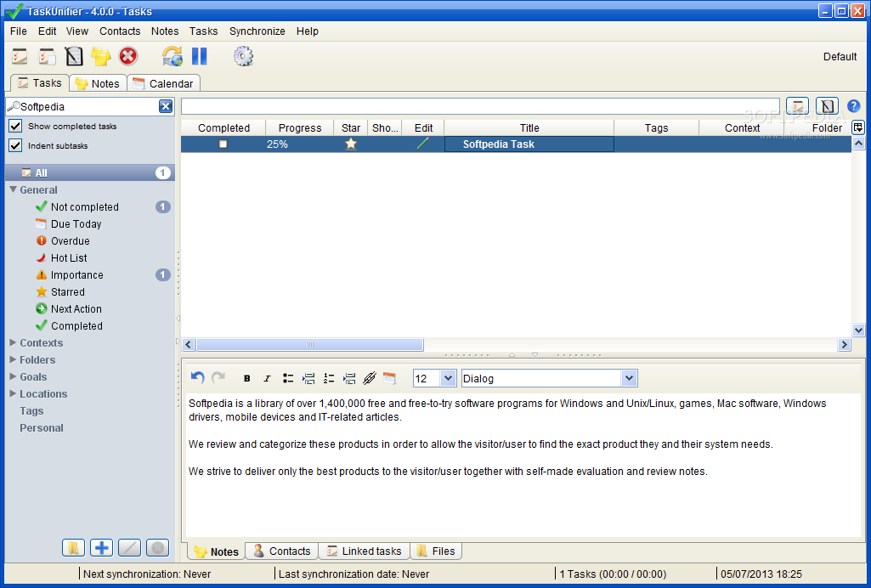Click the template icon beside quick task field
This screenshot has width=871, height=588.
pyautogui.click(x=827, y=106)
